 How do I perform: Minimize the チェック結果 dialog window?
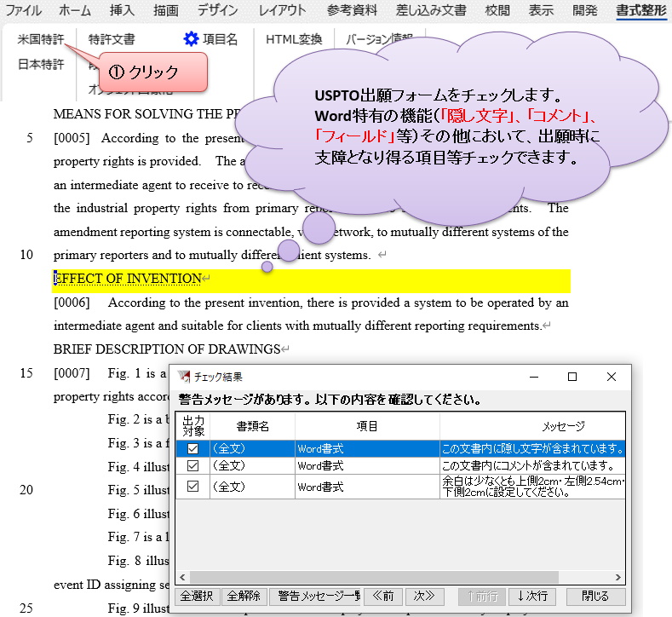pyautogui.click(x=533, y=377)
